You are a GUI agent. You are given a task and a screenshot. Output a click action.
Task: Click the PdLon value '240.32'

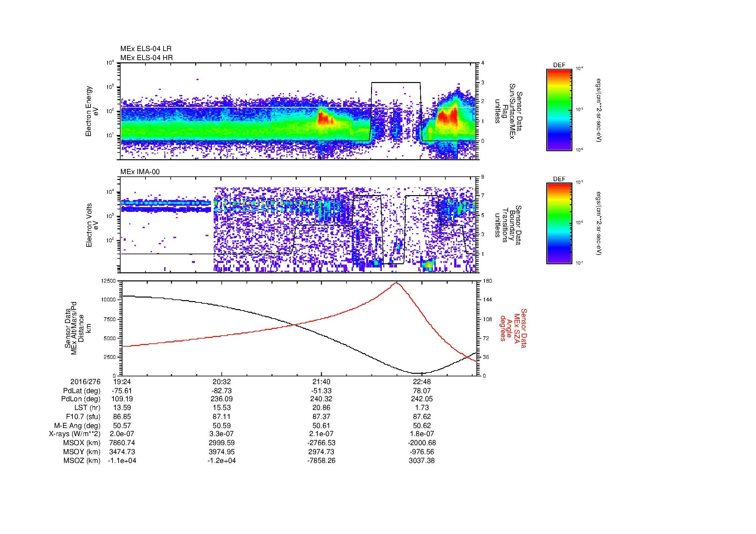[x=321, y=399]
